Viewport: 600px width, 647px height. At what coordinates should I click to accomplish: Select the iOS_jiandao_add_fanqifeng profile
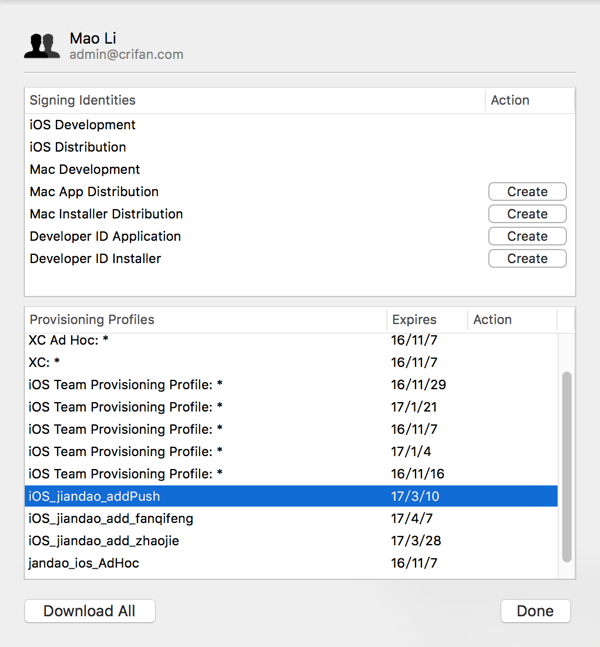111,518
